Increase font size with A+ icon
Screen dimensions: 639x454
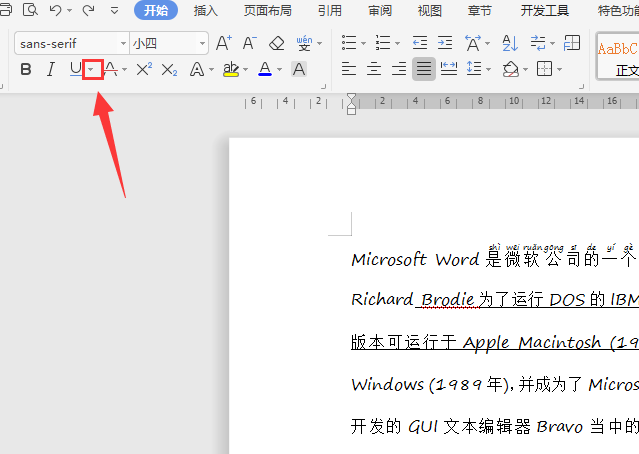coord(224,43)
